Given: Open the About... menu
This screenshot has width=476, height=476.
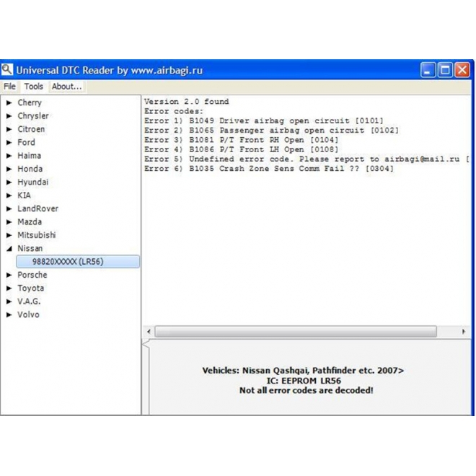Looking at the screenshot, I should click(67, 87).
